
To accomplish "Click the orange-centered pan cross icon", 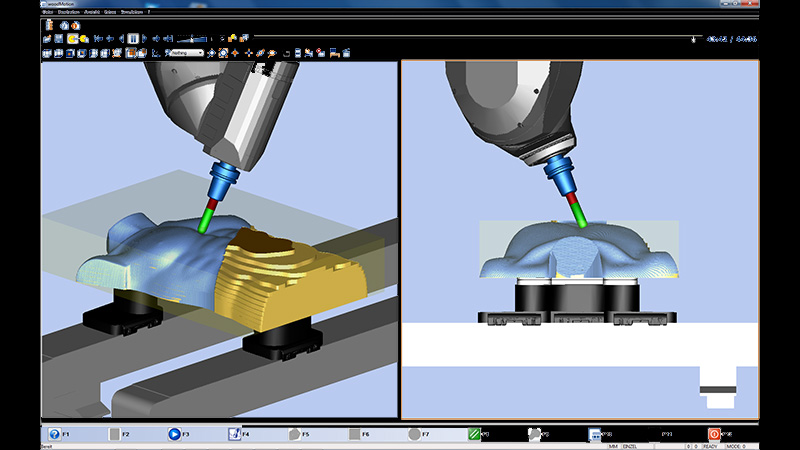I will point(235,53).
